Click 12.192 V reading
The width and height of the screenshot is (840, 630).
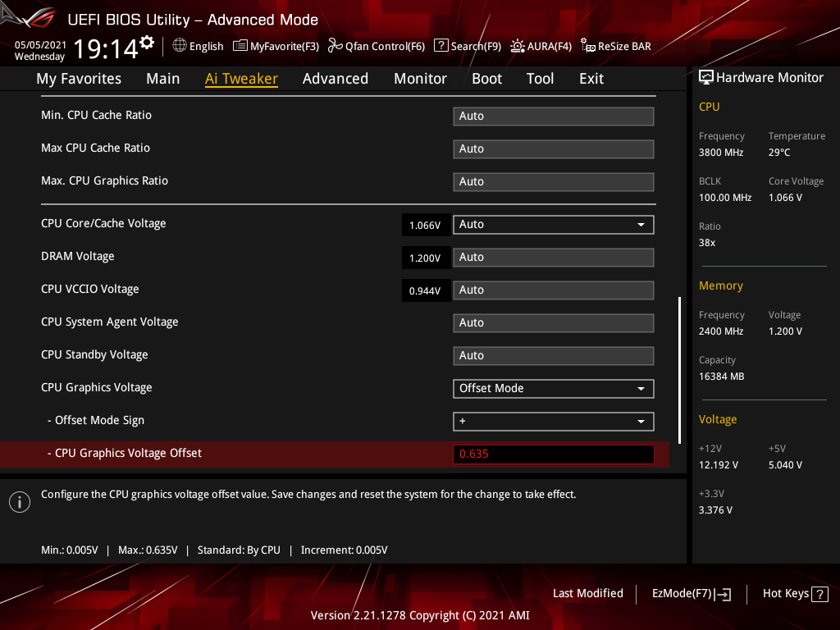pos(718,465)
